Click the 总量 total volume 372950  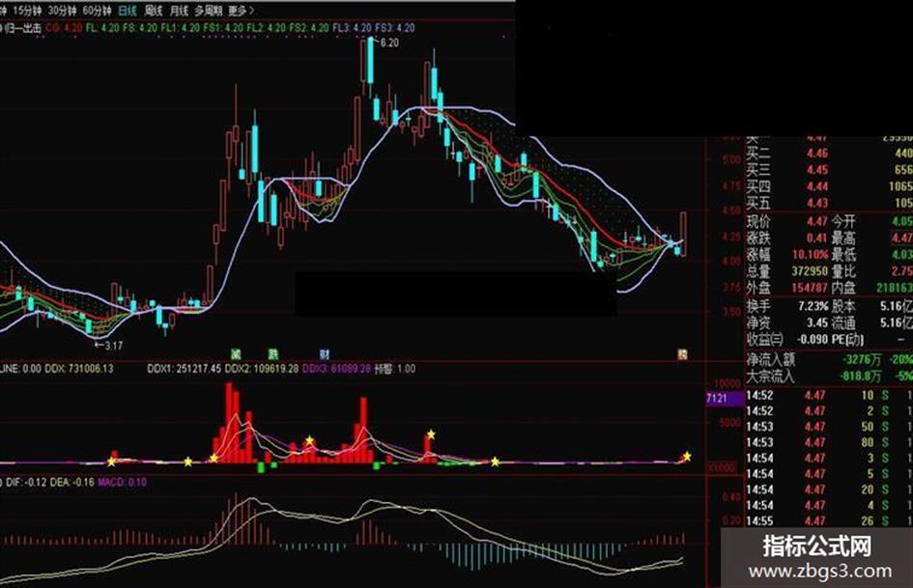810,270
